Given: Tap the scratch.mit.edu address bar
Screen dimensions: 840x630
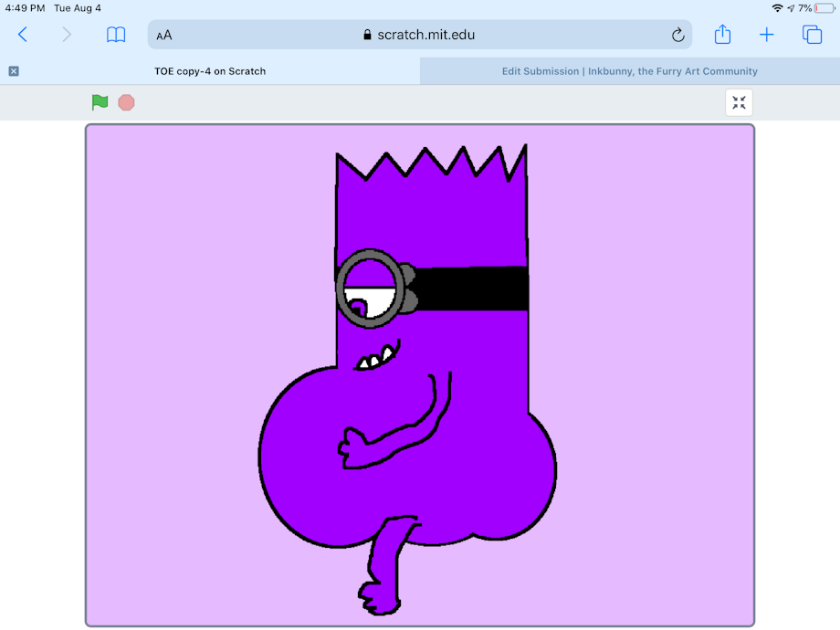Looking at the screenshot, I should (419, 35).
